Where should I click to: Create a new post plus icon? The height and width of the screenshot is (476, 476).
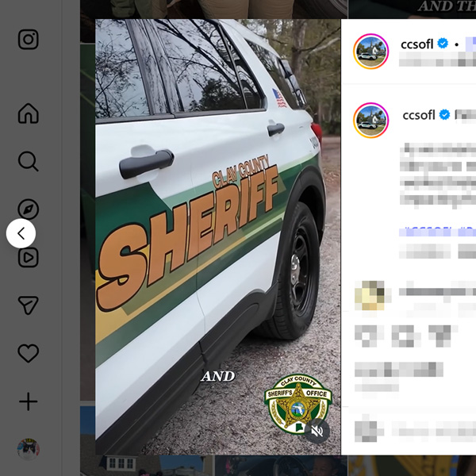(x=29, y=401)
